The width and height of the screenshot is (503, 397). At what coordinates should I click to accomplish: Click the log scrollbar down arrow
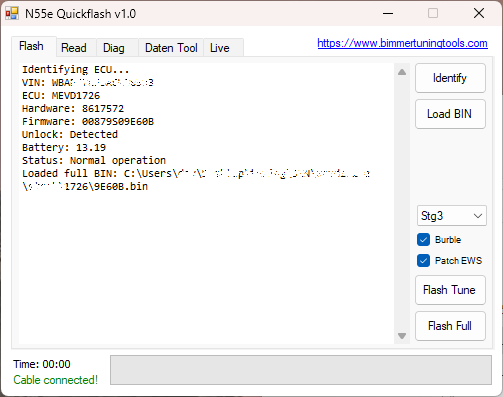[402, 336]
